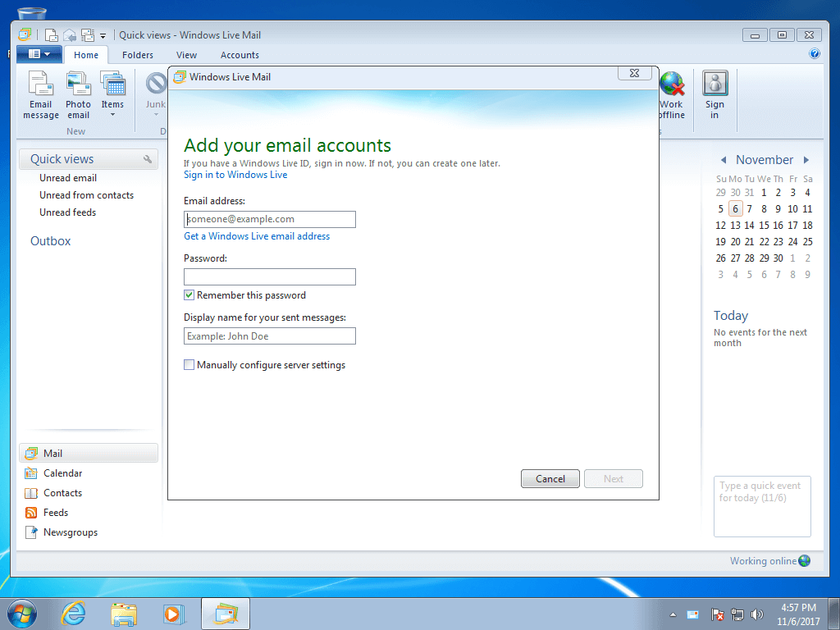840x630 pixels.
Task: Click the November month title
Action: pyautogui.click(x=764, y=160)
